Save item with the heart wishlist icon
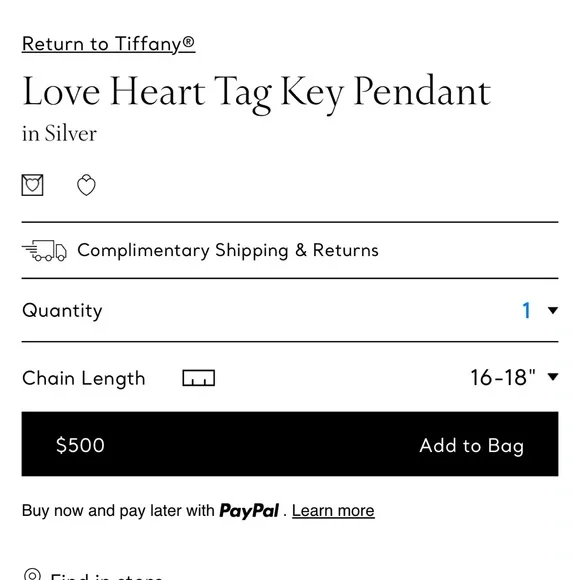This screenshot has width=580, height=580. [86, 185]
